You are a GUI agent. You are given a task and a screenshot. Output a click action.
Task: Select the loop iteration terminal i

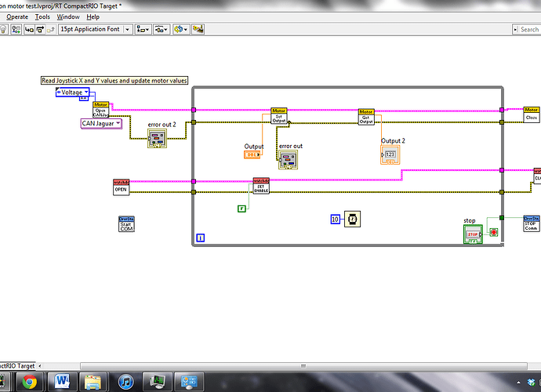click(201, 238)
